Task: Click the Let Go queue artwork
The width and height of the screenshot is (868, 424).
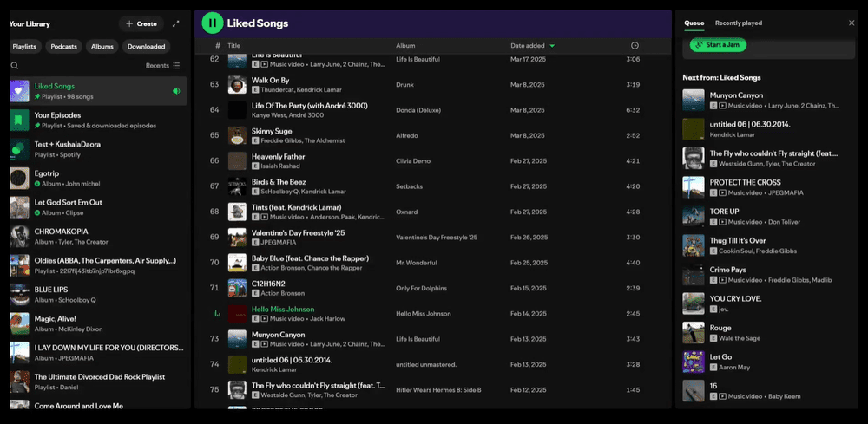Action: click(693, 362)
